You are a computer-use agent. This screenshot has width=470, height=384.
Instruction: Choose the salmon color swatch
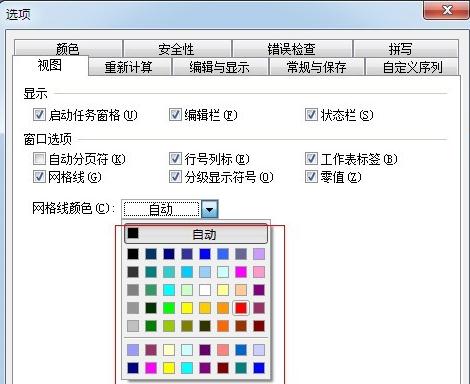tap(223, 350)
